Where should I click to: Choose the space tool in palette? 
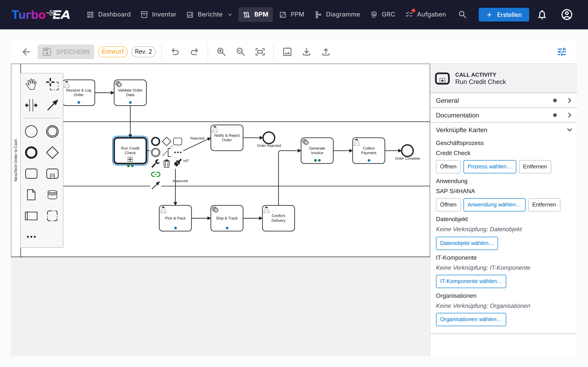pyautogui.click(x=31, y=105)
